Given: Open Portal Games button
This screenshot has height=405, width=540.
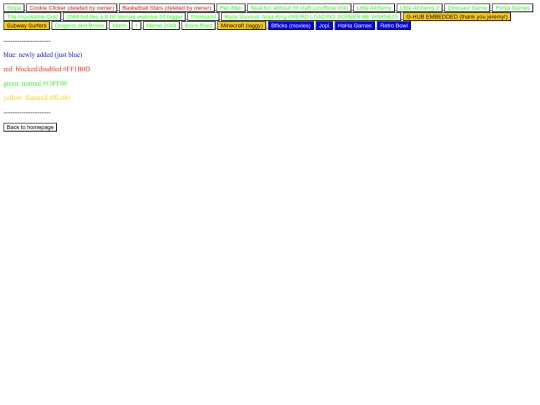Looking at the screenshot, I should point(512,8).
